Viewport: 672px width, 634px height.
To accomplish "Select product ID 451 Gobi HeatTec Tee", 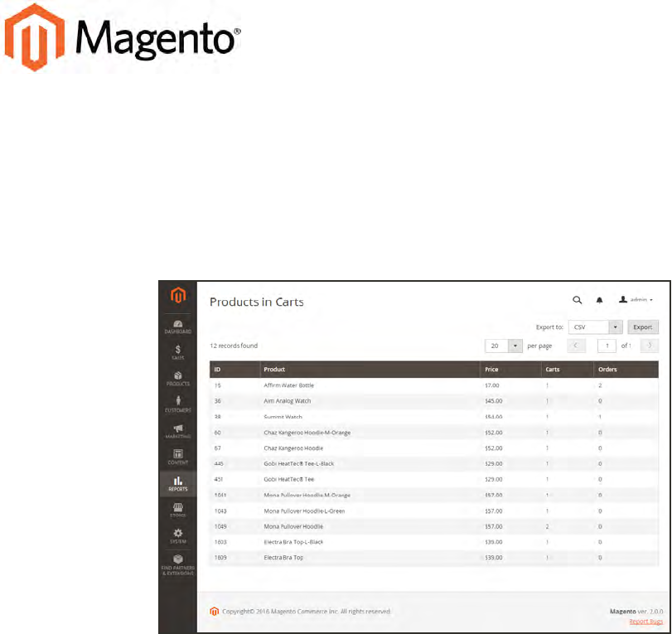I will (433, 480).
